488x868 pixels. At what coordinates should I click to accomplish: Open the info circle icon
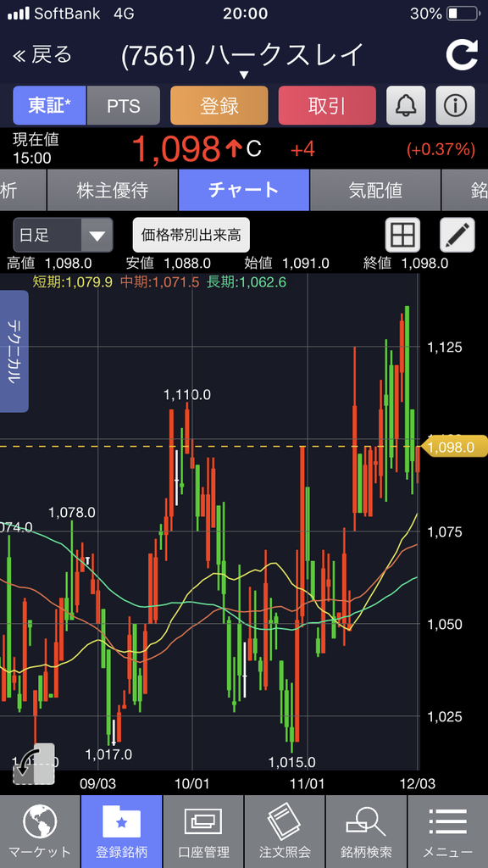[x=455, y=105]
